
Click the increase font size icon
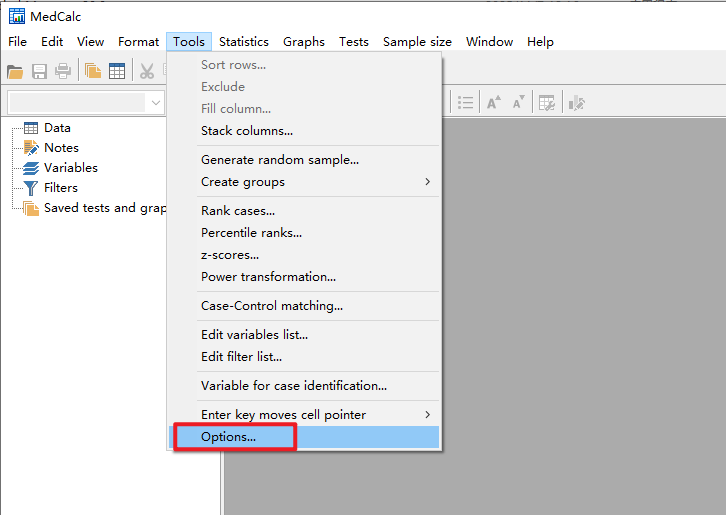pos(493,102)
